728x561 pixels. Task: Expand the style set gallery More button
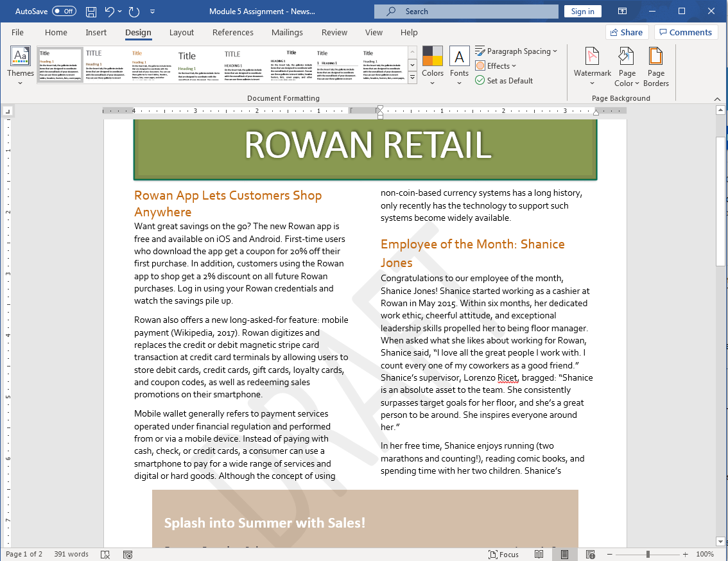point(412,78)
